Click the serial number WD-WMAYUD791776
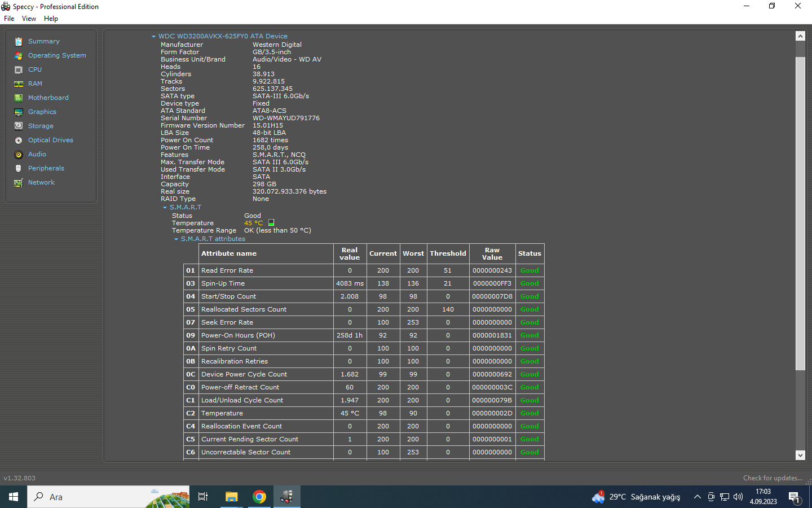 (x=286, y=118)
